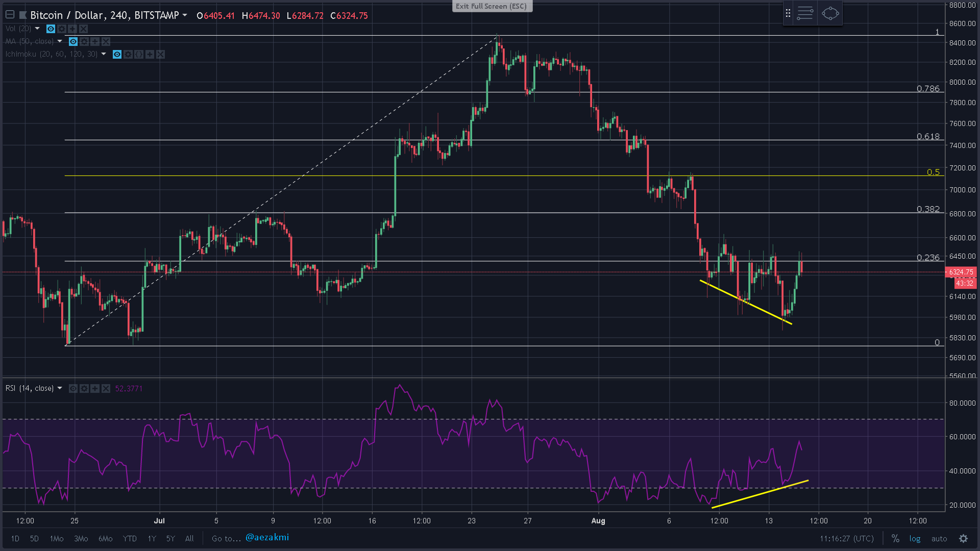Viewport: 980px width, 551px height.
Task: Open Vol indicator settings gear
Action: pos(62,29)
